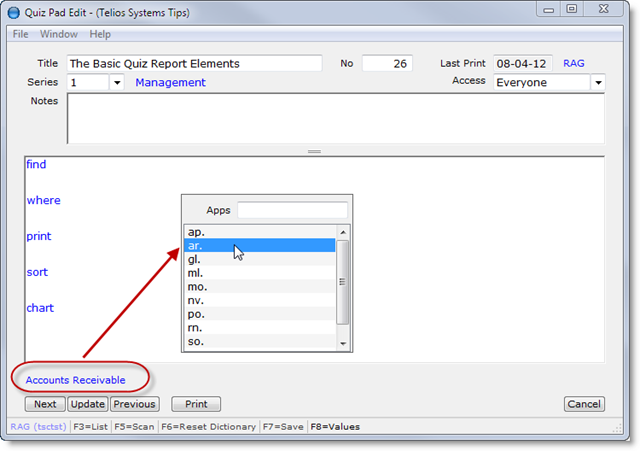Select 'ap.' in the Apps list
Image resolution: width=640 pixels, height=451 pixels.
[259, 231]
